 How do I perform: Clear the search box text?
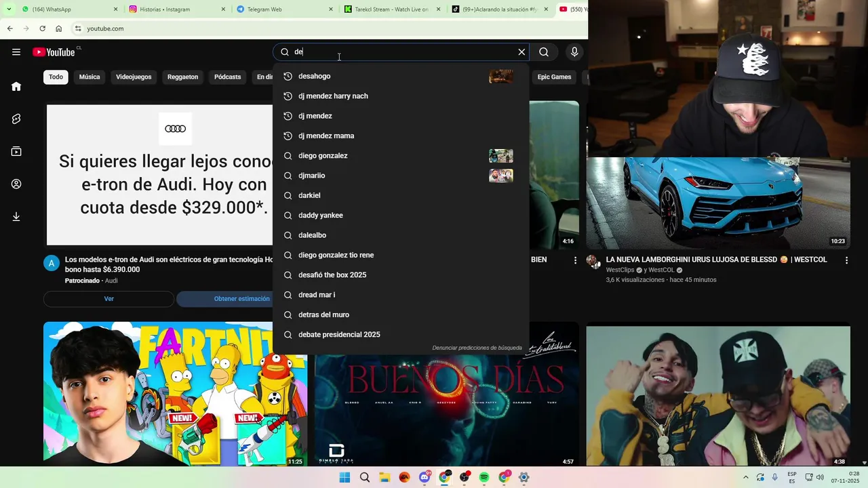521,52
